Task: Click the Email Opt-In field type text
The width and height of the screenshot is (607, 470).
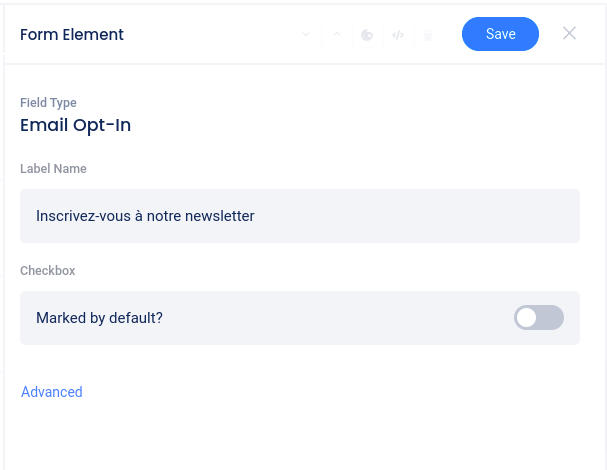Action: 76,125
